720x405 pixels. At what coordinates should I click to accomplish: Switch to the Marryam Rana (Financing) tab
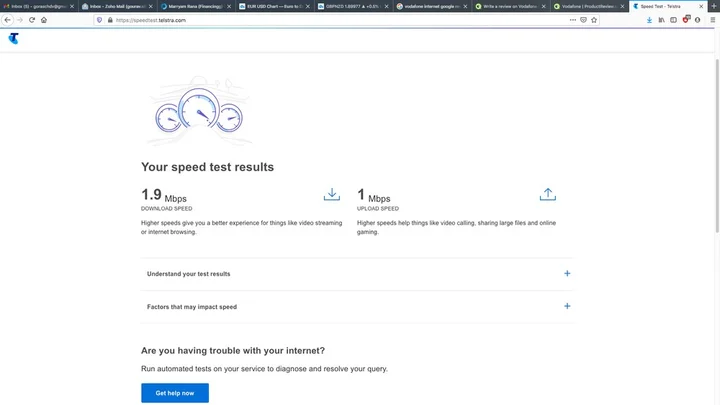click(x=196, y=6)
